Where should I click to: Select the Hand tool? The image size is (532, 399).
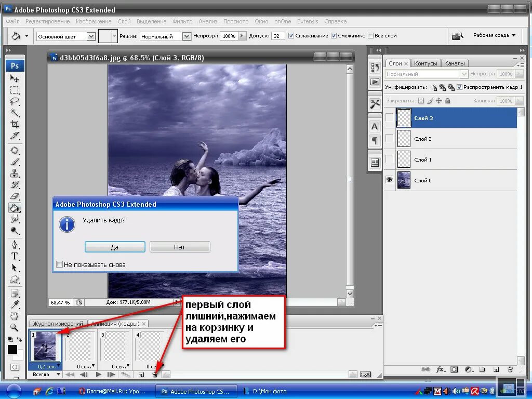[14, 316]
